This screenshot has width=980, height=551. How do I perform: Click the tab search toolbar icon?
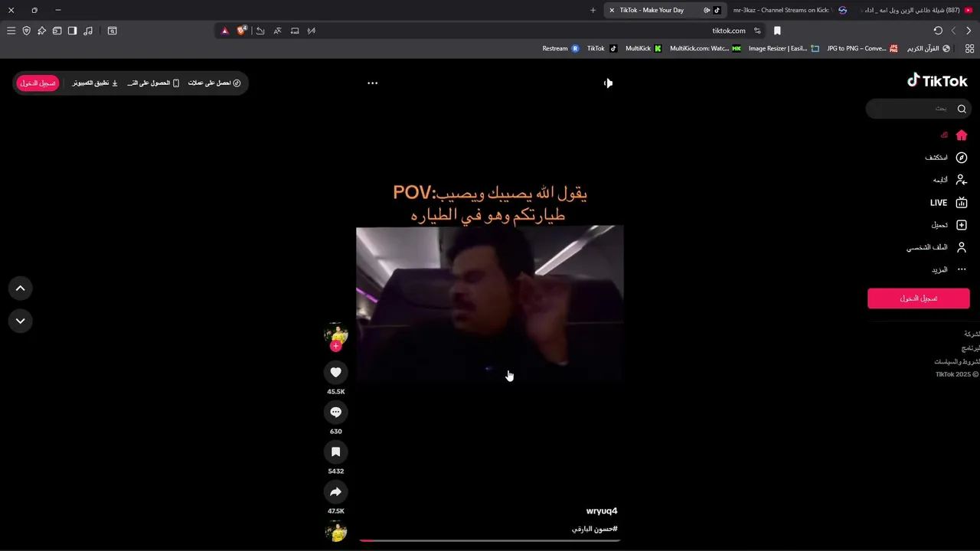tap(112, 31)
